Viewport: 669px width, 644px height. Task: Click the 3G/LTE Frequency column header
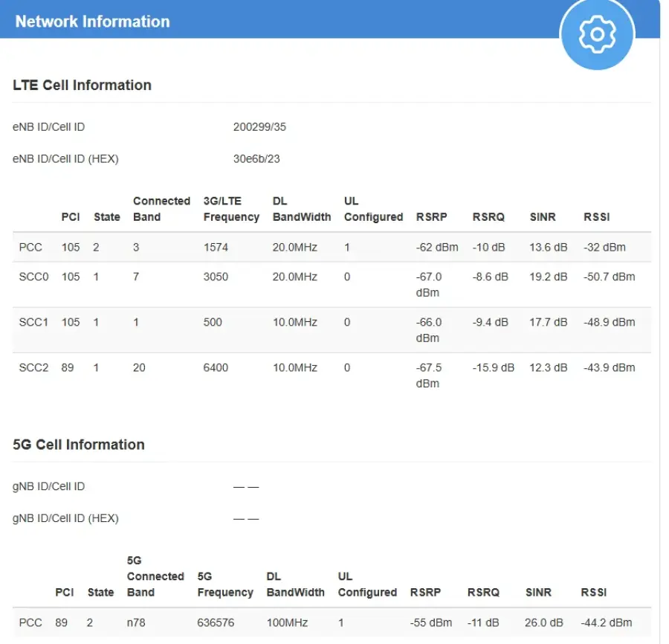pos(231,209)
